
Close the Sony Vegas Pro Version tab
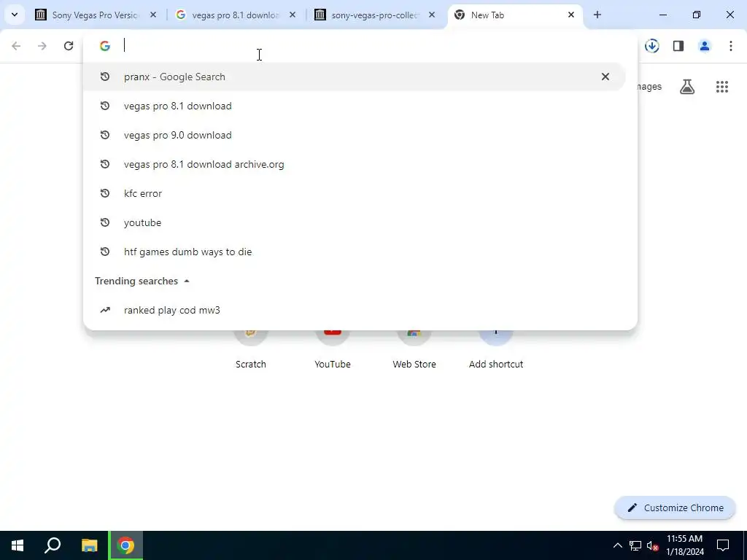[153, 15]
